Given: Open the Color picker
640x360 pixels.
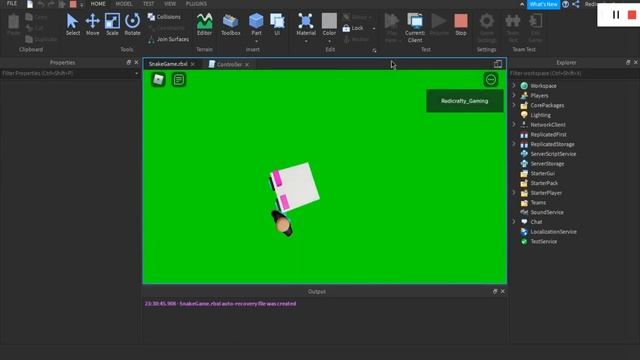Looking at the screenshot, I should coord(329,24).
